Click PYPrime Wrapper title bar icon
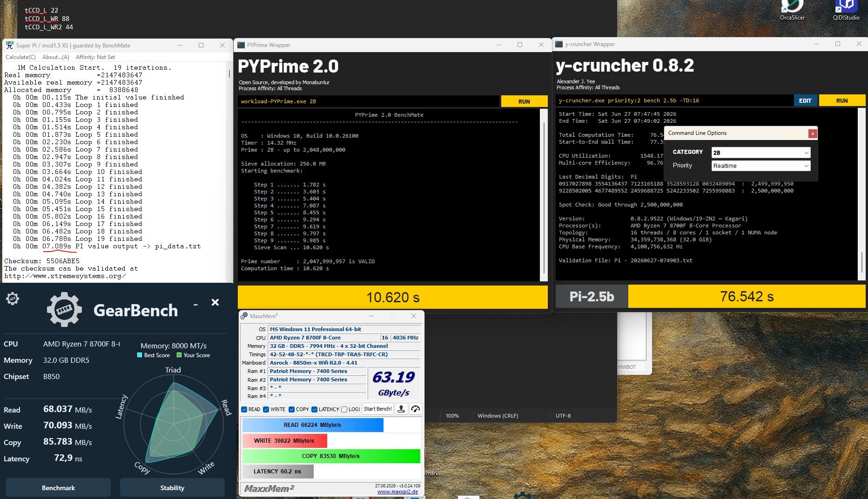This screenshot has height=499, width=868. click(241, 45)
